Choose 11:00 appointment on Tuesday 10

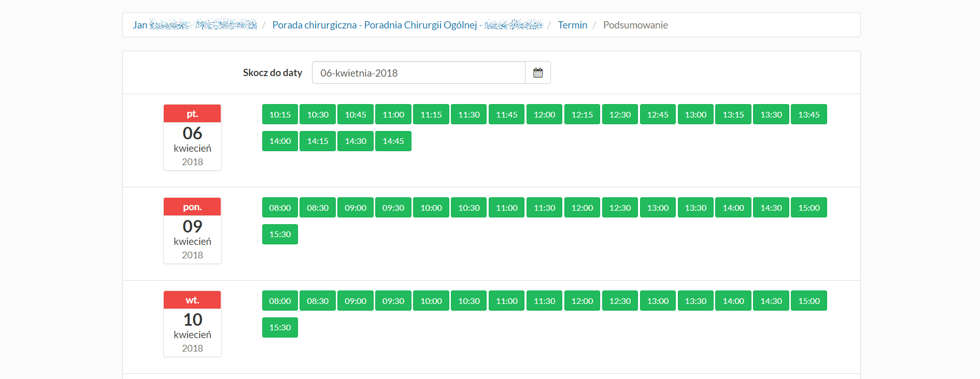point(506,301)
